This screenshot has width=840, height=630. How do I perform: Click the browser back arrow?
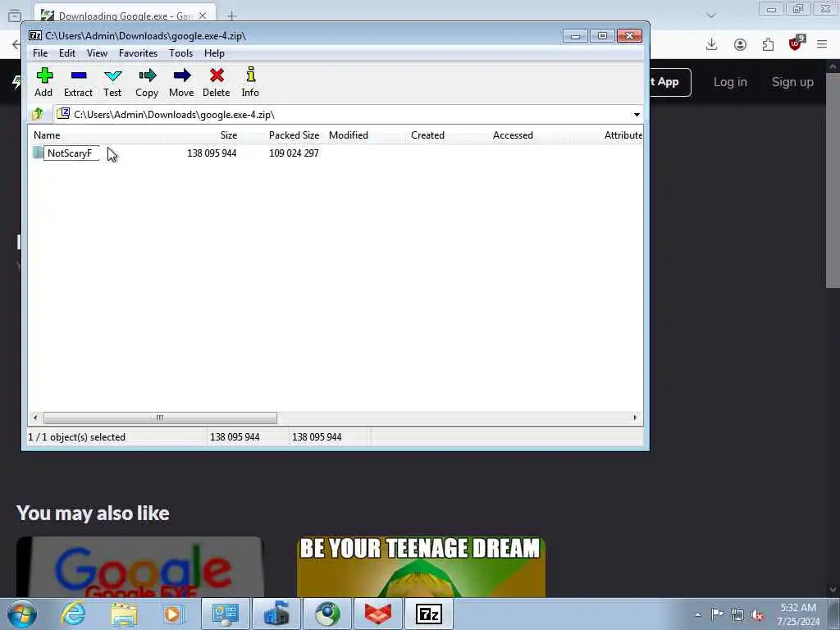pyautogui.click(x=16, y=44)
